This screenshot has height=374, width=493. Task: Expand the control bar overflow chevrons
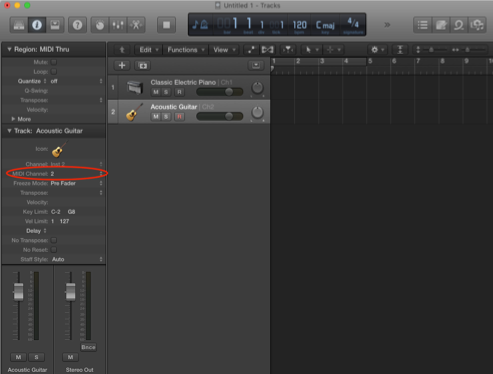[387, 25]
